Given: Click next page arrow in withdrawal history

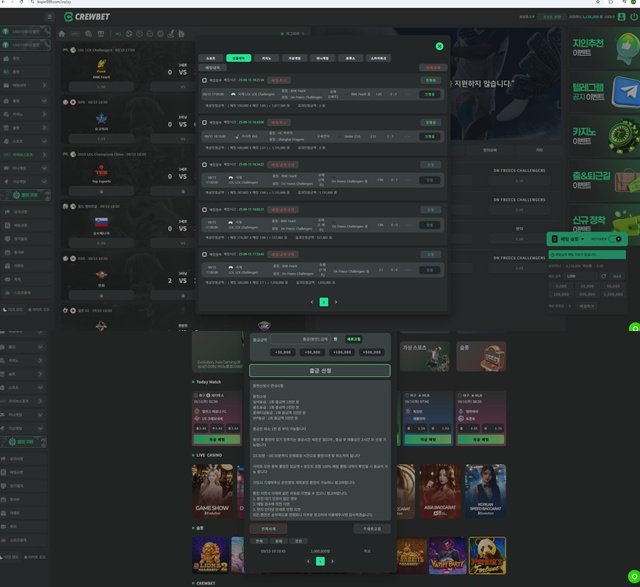Looking at the screenshot, I should [333, 562].
